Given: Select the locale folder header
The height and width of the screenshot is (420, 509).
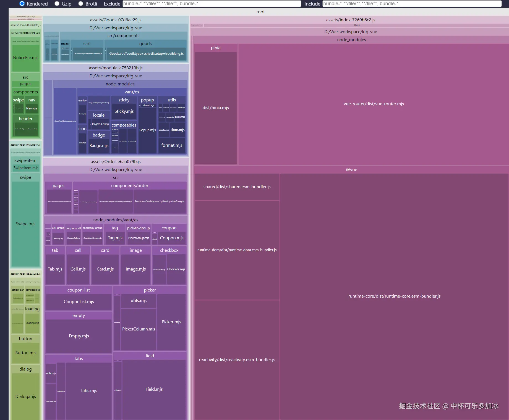Looking at the screenshot, I should pyautogui.click(x=99, y=115).
